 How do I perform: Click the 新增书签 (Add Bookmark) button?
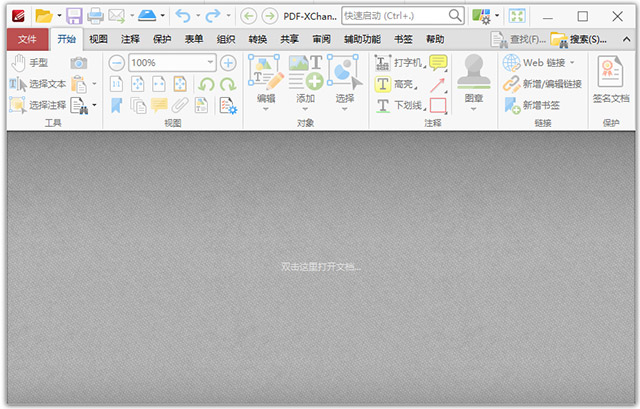[540, 105]
